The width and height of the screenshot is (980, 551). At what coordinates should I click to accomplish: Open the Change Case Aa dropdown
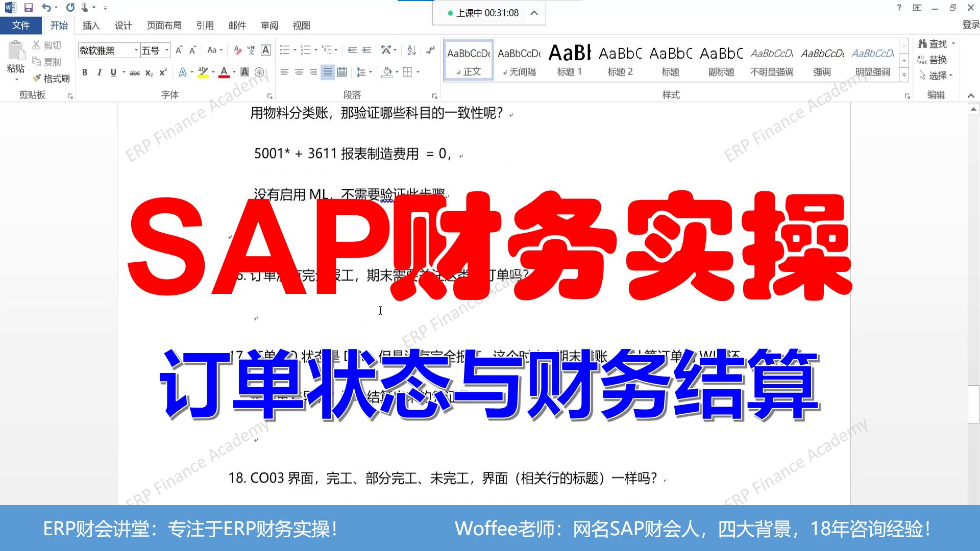click(x=215, y=50)
